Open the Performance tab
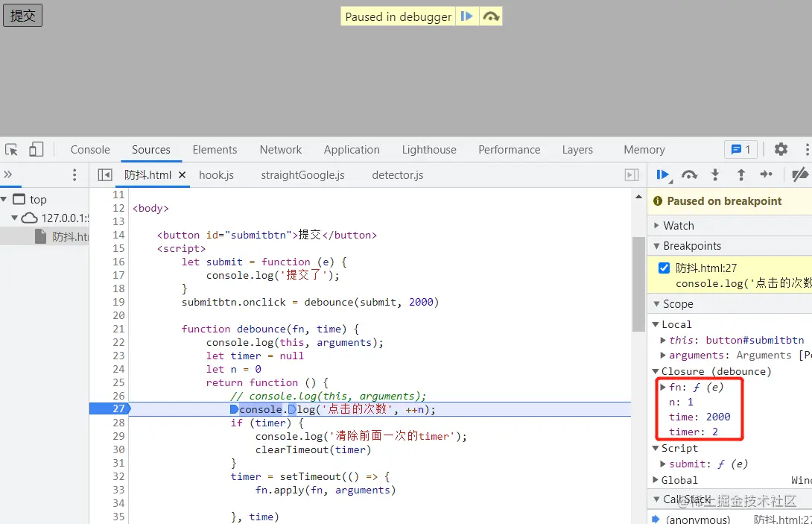Image resolution: width=812 pixels, height=524 pixels. pos(509,150)
